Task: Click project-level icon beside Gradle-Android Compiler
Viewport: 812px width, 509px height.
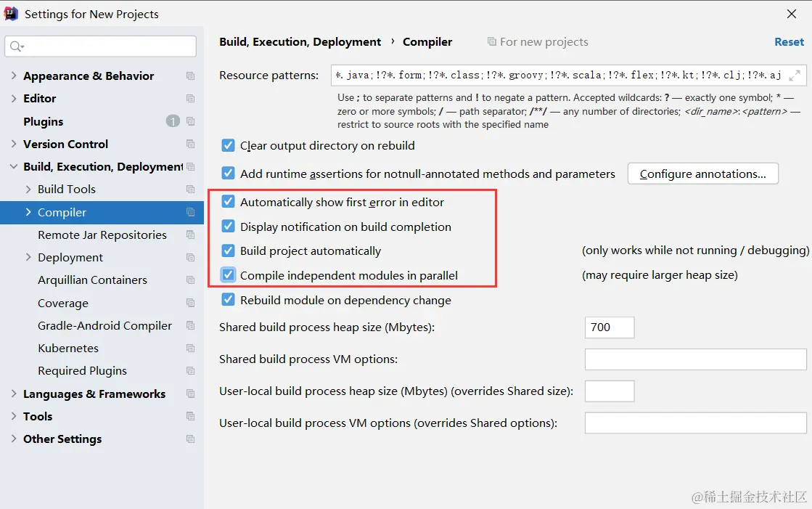Action: [x=190, y=325]
